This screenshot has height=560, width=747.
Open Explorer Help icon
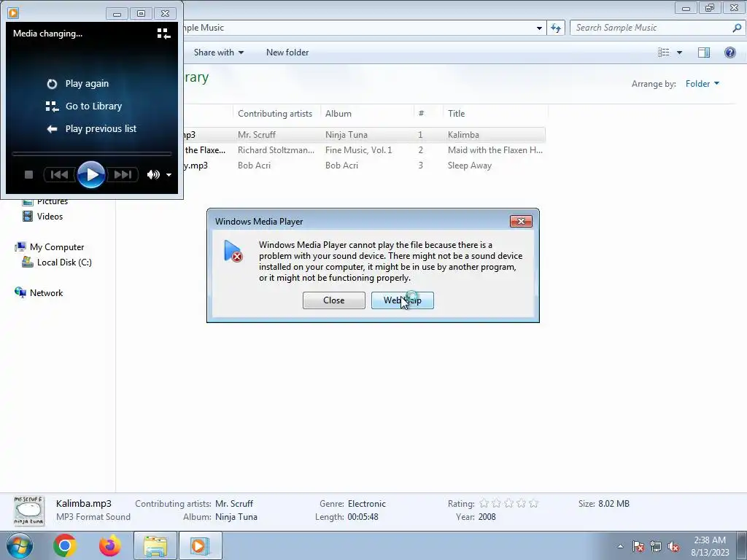pyautogui.click(x=729, y=52)
